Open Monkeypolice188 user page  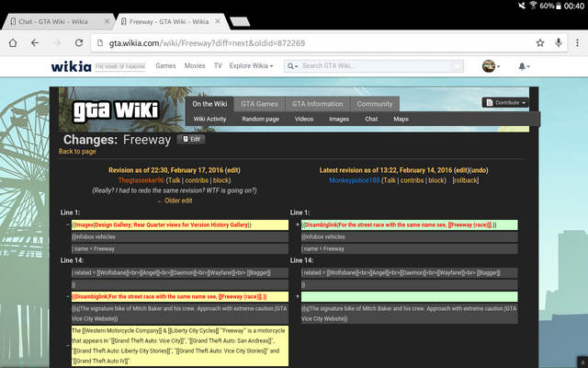tap(355, 180)
